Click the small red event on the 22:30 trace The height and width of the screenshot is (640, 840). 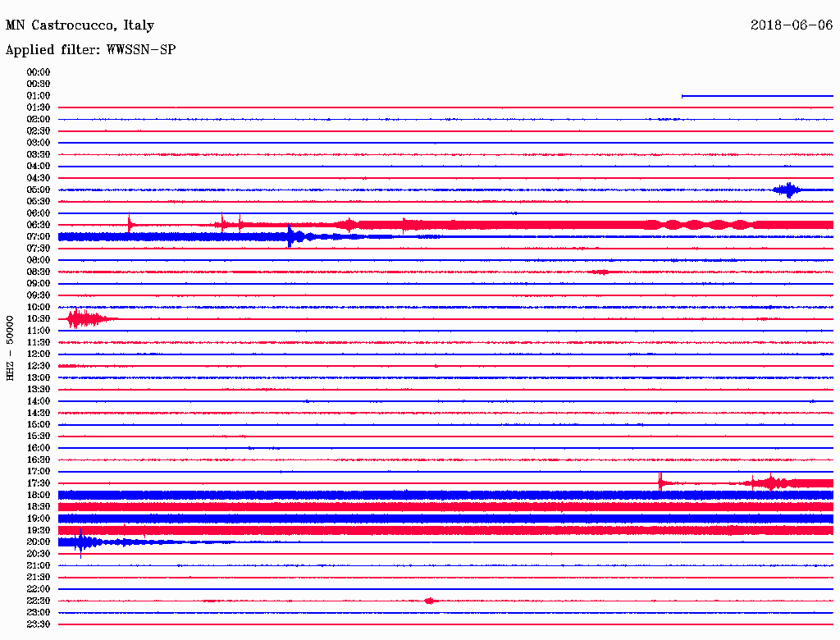[x=429, y=601]
